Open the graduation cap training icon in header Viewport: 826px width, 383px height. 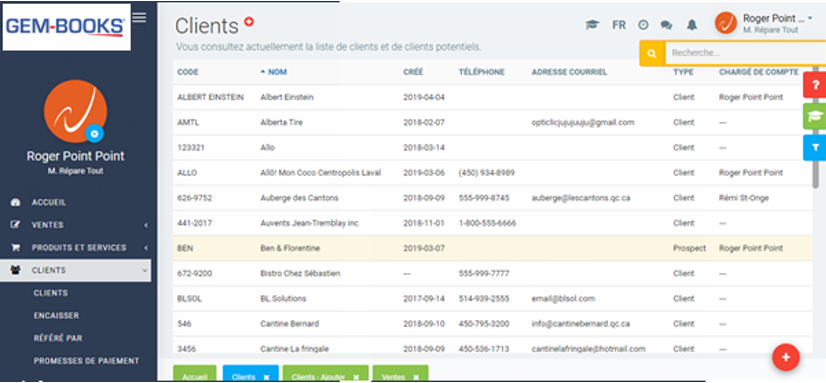[x=593, y=25]
